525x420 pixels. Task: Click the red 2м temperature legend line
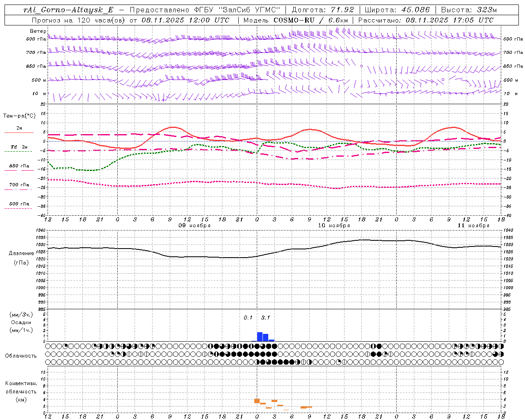(19, 132)
